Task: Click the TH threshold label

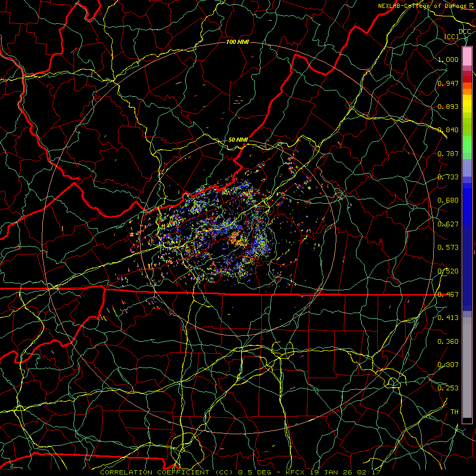Action: 454,412
